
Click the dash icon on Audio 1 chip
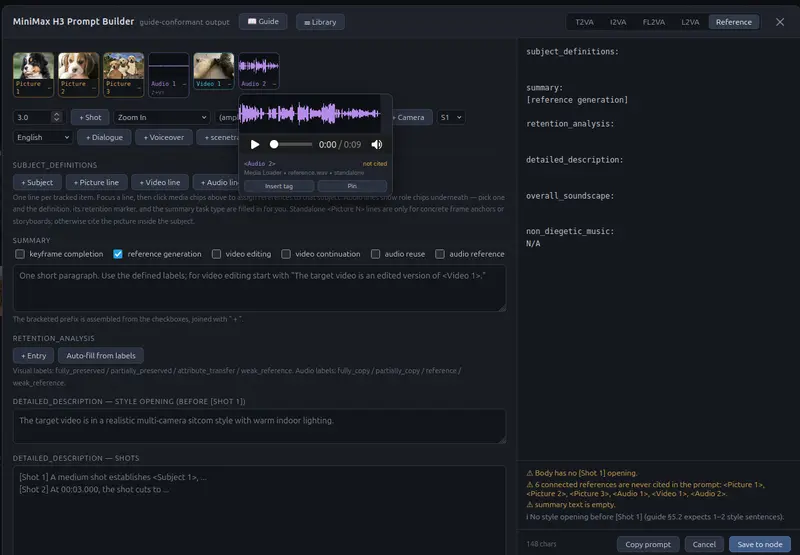pyautogui.click(x=184, y=84)
